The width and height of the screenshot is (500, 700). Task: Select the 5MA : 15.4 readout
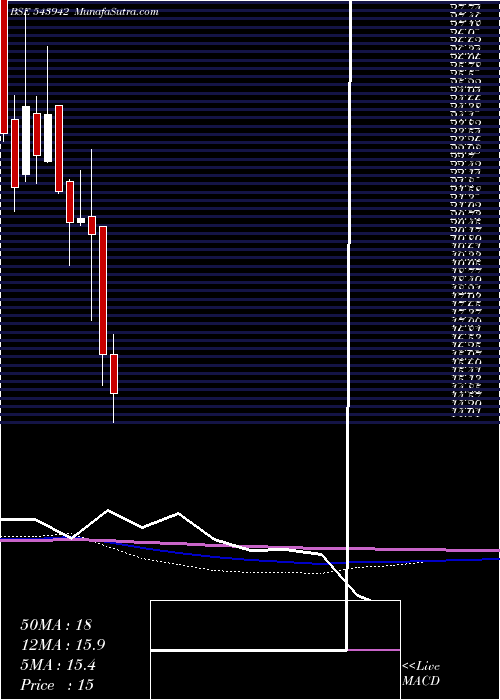point(58,665)
